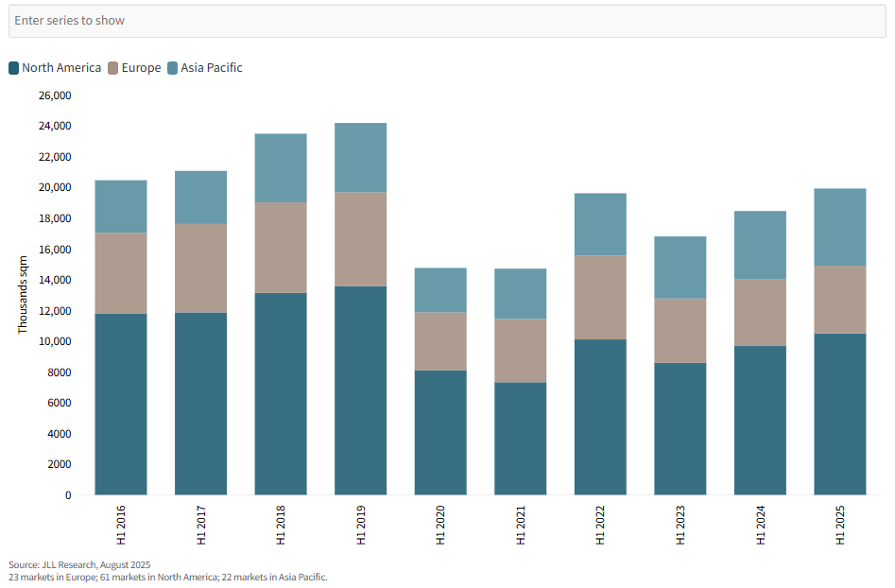Click the North America legend color swatch
Viewport: 895px width, 588px height.
tap(14, 68)
